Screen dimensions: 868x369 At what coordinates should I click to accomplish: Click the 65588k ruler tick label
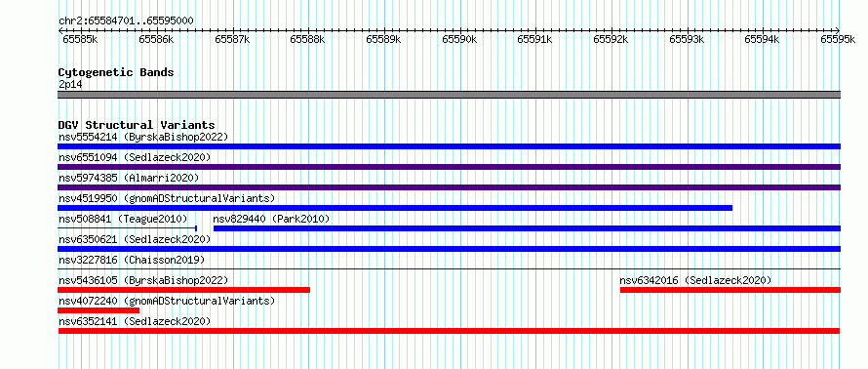[x=308, y=39]
